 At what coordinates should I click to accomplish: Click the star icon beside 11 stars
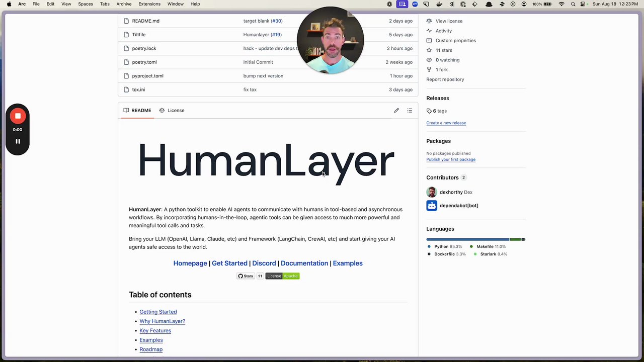coord(429,50)
